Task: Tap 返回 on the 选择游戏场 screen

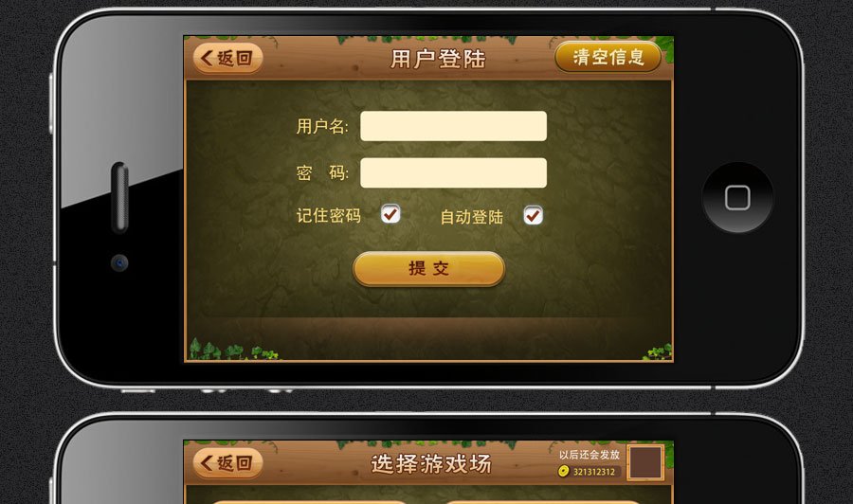Action: (x=227, y=462)
